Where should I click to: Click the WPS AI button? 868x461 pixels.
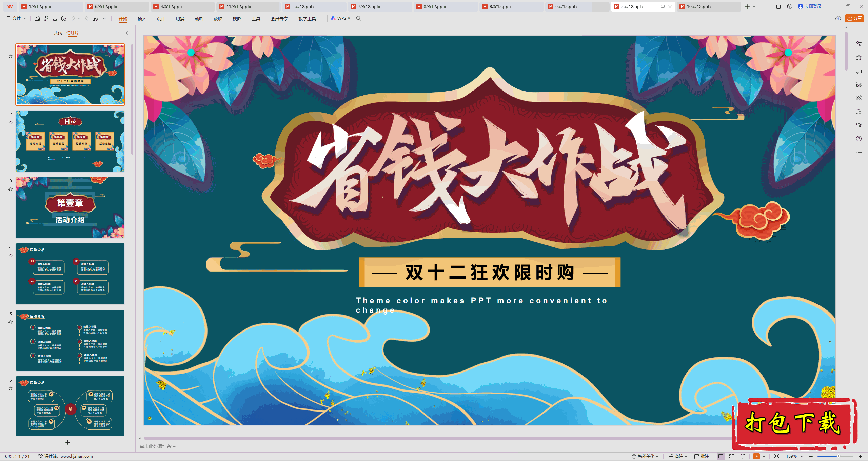point(341,18)
